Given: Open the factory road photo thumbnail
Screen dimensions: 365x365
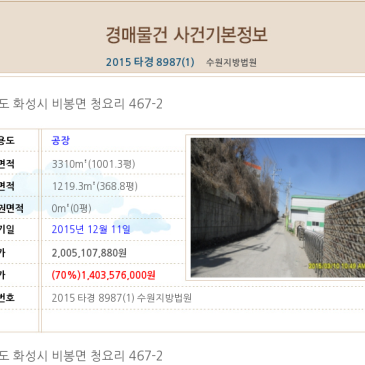Looking at the screenshot, I should click(278, 207).
